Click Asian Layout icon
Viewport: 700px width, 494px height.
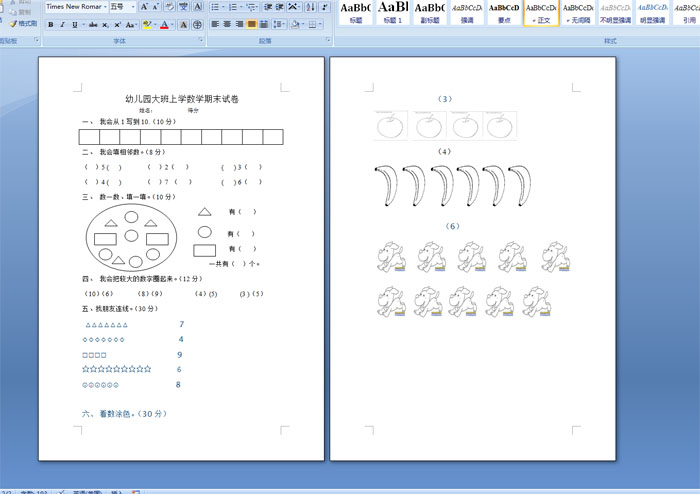coord(293,7)
